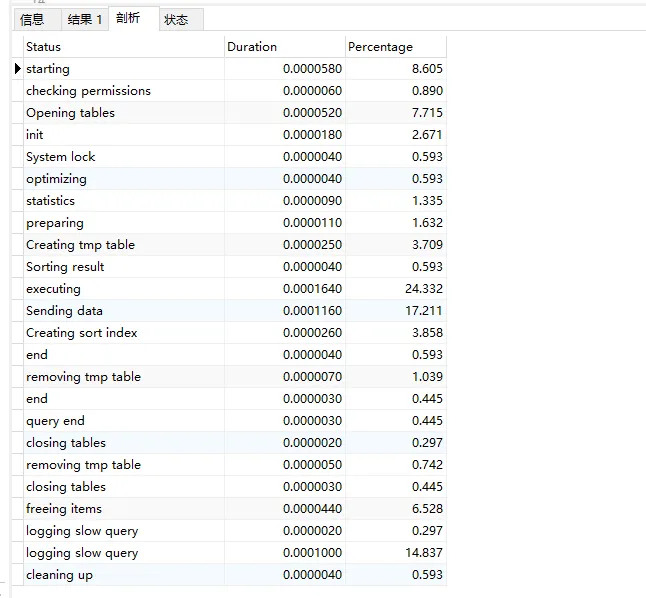The width and height of the screenshot is (646, 598).
Task: Select the percentage cell 2.671
Action: (396, 134)
